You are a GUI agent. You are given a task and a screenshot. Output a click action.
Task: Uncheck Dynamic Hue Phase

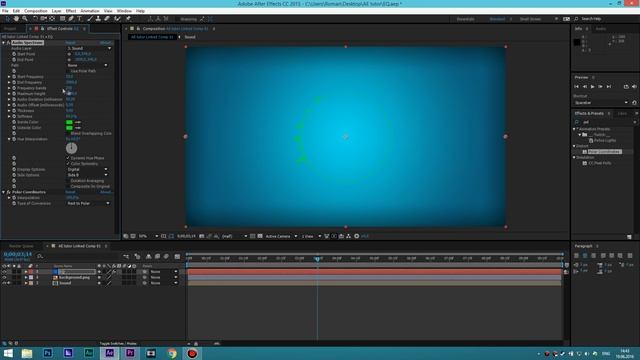68,158
